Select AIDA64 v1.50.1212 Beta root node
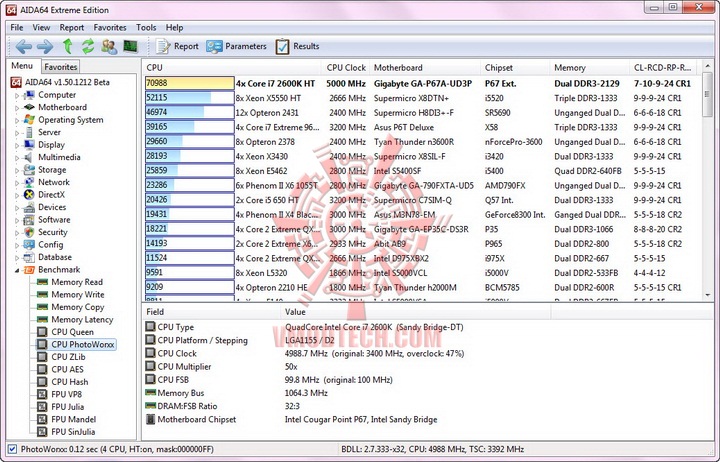Image resolution: width=720 pixels, height=462 pixels. pos(60,82)
